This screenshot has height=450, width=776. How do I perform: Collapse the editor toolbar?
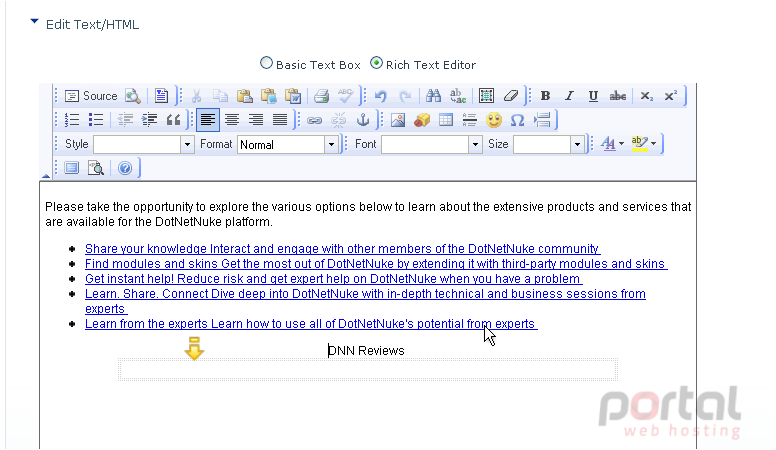click(x=46, y=176)
